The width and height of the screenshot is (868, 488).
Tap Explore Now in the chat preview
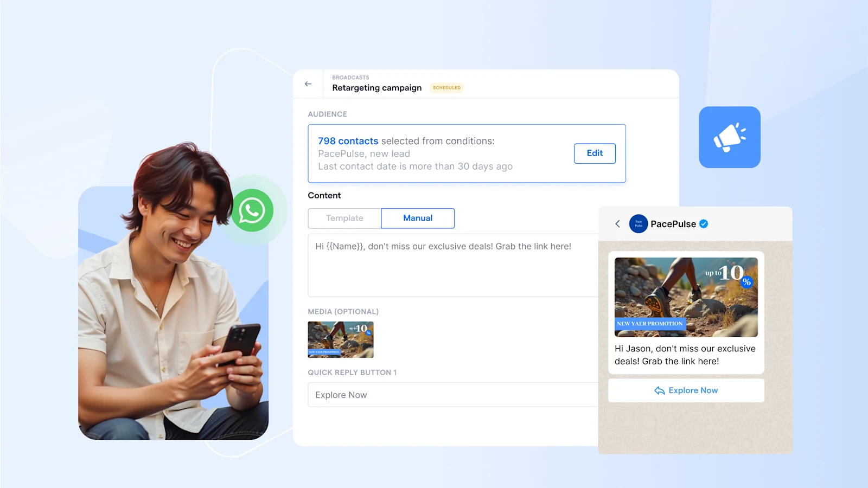point(686,390)
